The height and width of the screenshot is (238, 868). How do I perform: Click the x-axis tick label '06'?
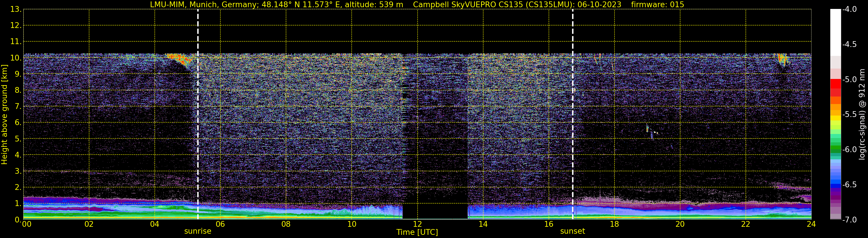tap(220, 224)
